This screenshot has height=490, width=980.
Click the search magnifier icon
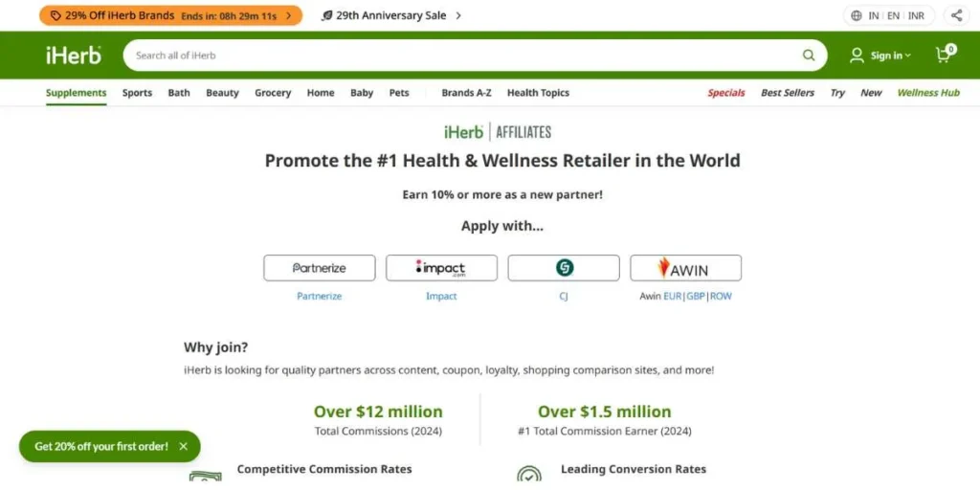coord(809,55)
